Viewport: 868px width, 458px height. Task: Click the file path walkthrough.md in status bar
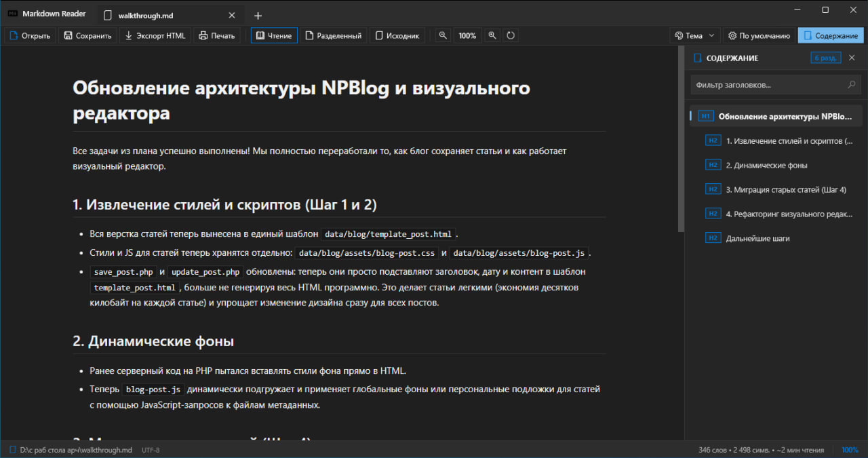coord(76,450)
